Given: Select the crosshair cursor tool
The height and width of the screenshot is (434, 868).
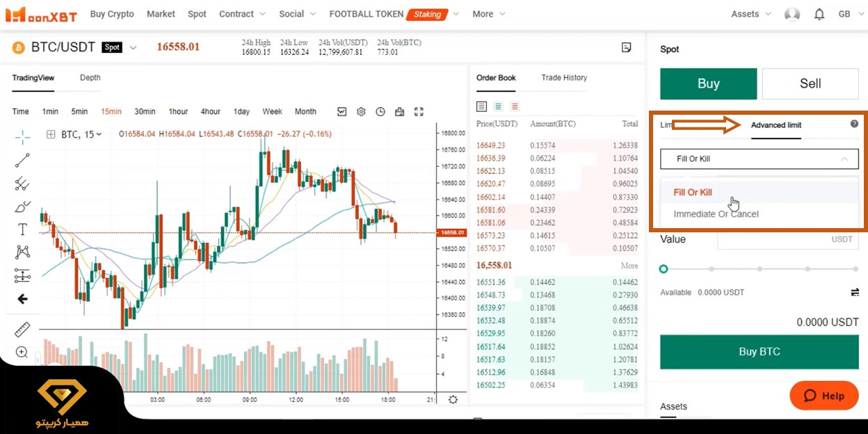Looking at the screenshot, I should click(x=22, y=137).
